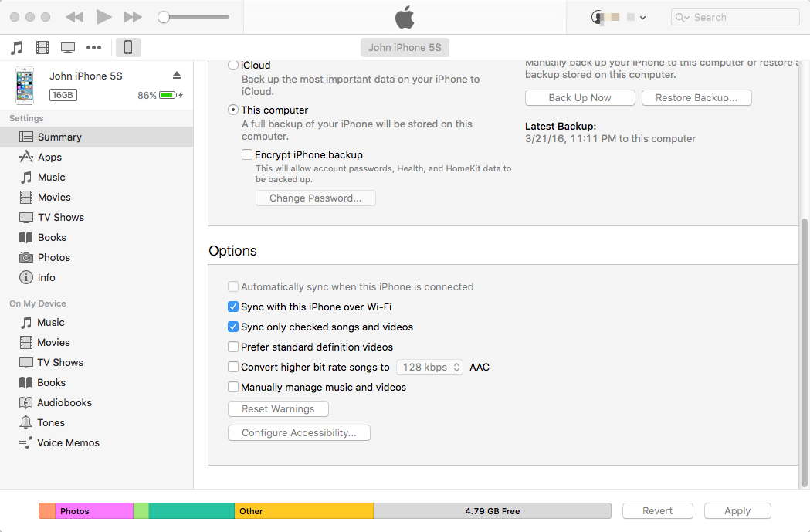Click the Fast Forward button
The image size is (810, 532).
click(133, 17)
